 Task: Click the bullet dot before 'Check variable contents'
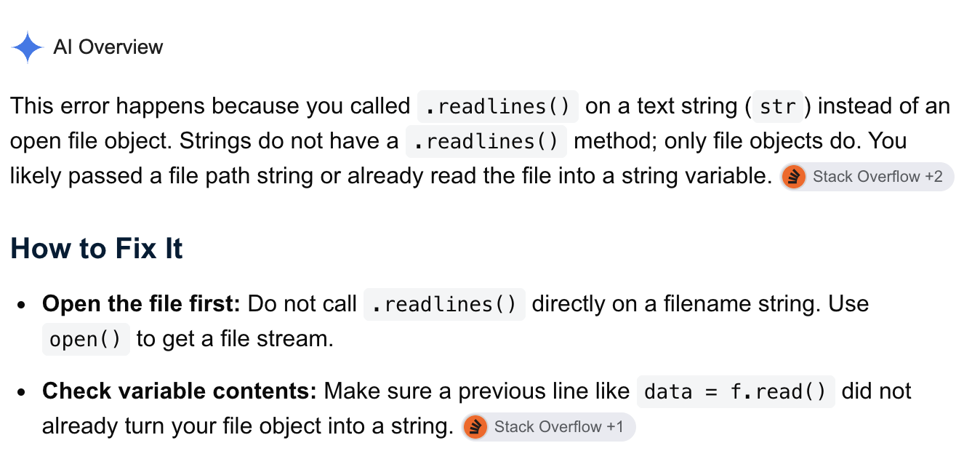pos(23,392)
